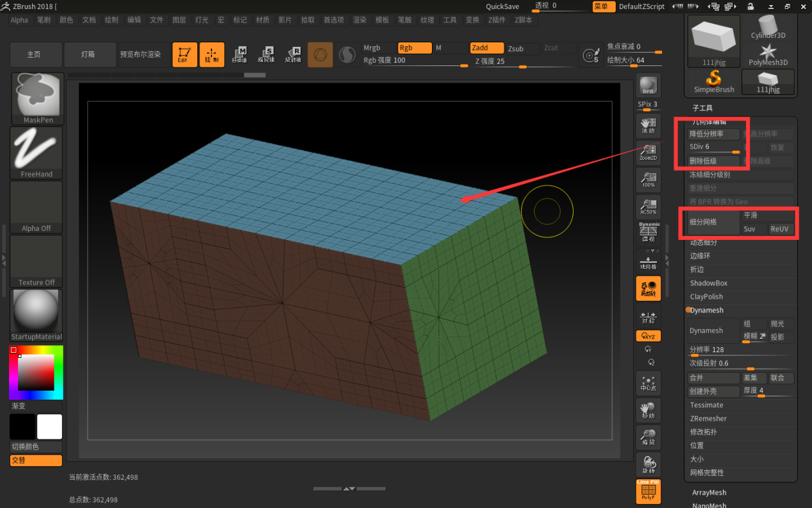Screen dimensions: 812x508
Task: Click the 灯箱 button
Action: tap(88, 55)
